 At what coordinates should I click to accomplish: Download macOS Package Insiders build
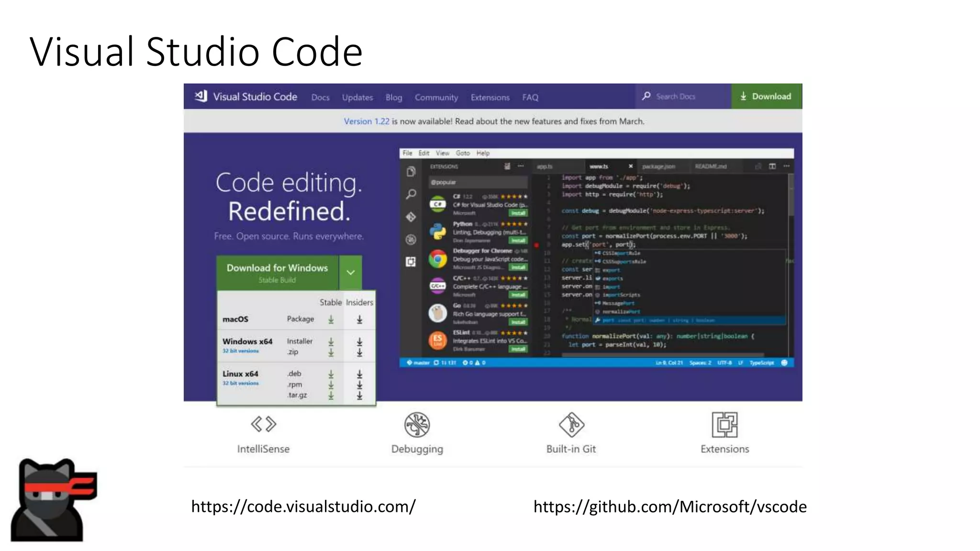[359, 320]
